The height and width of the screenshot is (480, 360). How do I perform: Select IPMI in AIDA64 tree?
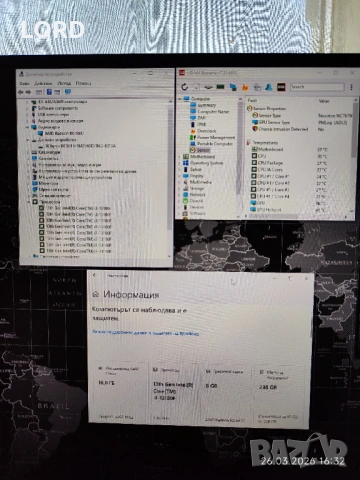click(x=202, y=124)
